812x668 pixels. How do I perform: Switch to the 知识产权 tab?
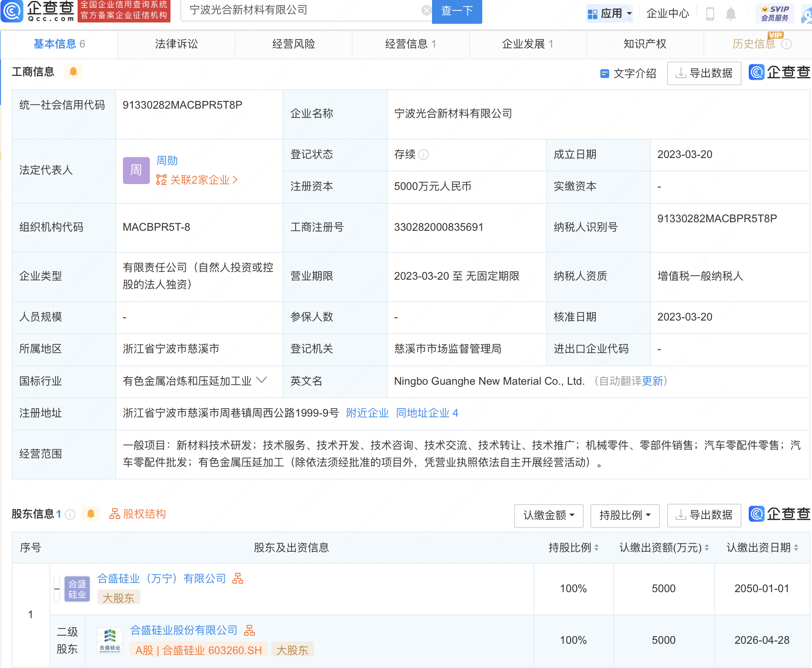click(645, 44)
